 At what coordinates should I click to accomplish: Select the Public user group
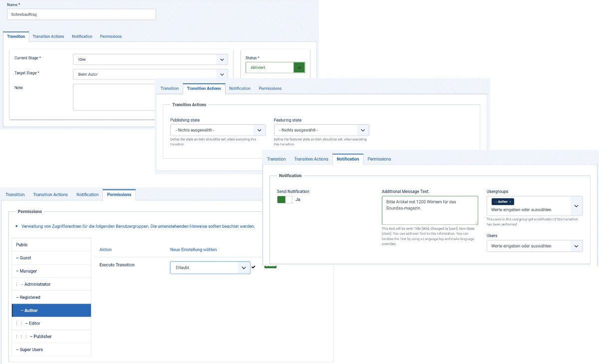tap(51, 245)
